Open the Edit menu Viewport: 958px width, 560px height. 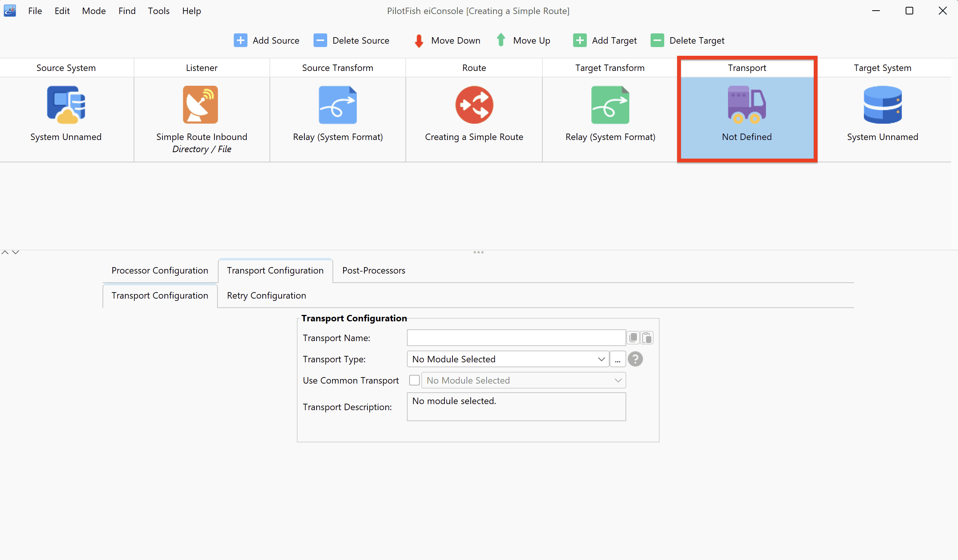point(62,11)
